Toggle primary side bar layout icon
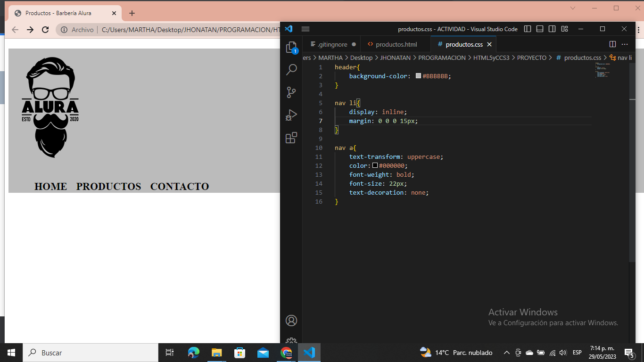Screen dimensions: 644x362 [528, 29]
